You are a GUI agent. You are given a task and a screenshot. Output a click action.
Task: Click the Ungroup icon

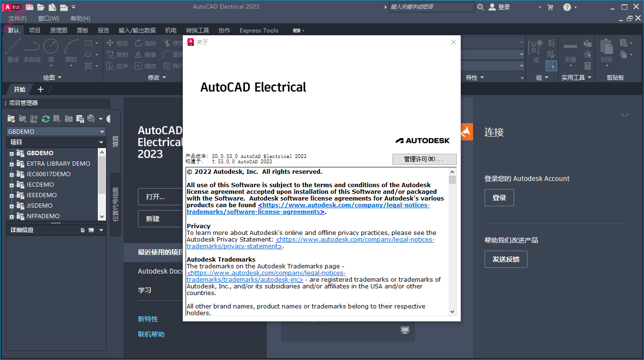[x=551, y=43]
